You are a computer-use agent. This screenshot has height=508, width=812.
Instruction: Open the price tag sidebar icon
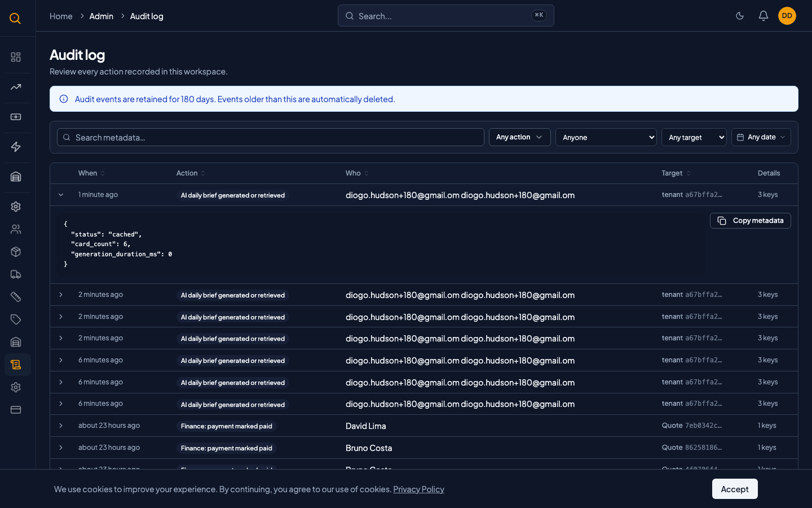pyautogui.click(x=16, y=319)
